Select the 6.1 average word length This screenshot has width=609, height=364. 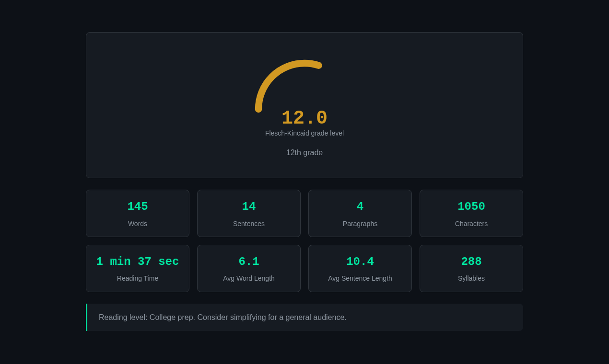tap(249, 262)
